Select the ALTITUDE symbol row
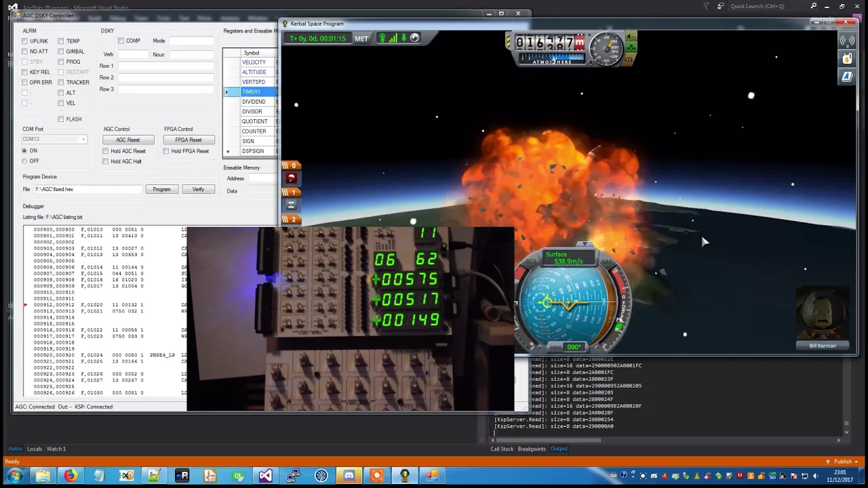 [x=254, y=72]
